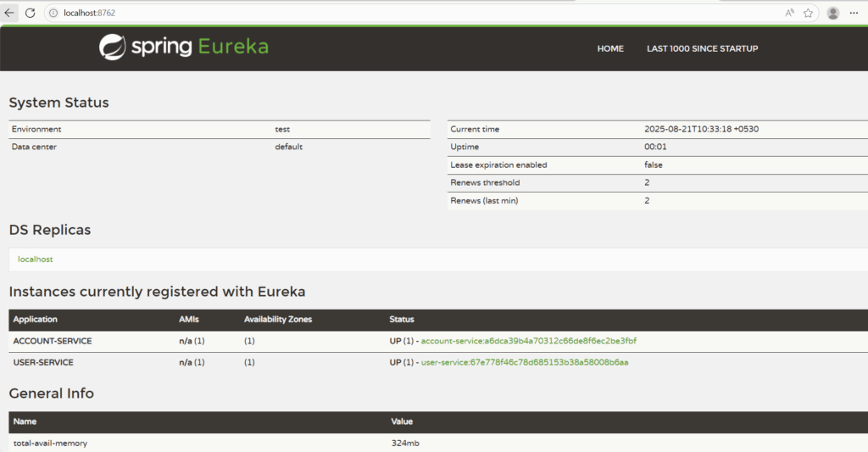Go to HOME in navigation bar

pyautogui.click(x=610, y=49)
